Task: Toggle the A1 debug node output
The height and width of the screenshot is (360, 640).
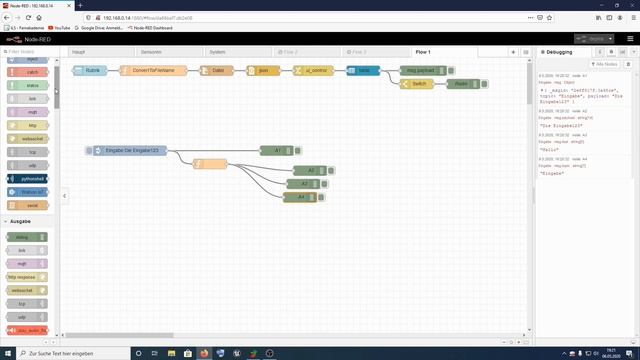Action: (x=298, y=151)
